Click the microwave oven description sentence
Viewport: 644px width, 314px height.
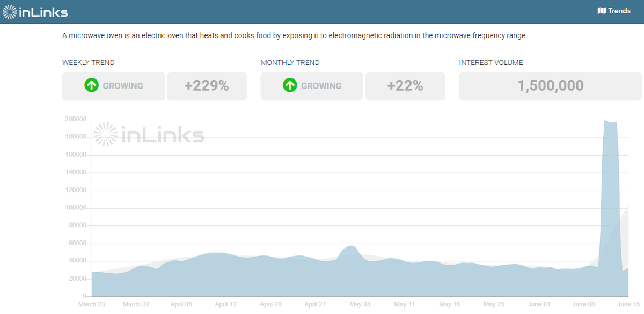click(x=295, y=36)
